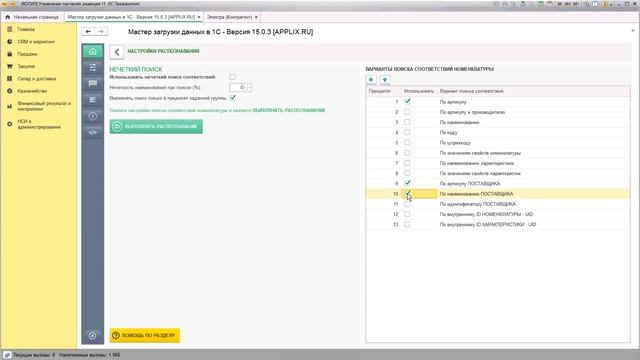Click the checkered flag icon in the wizard sidebar

[x=93, y=84]
